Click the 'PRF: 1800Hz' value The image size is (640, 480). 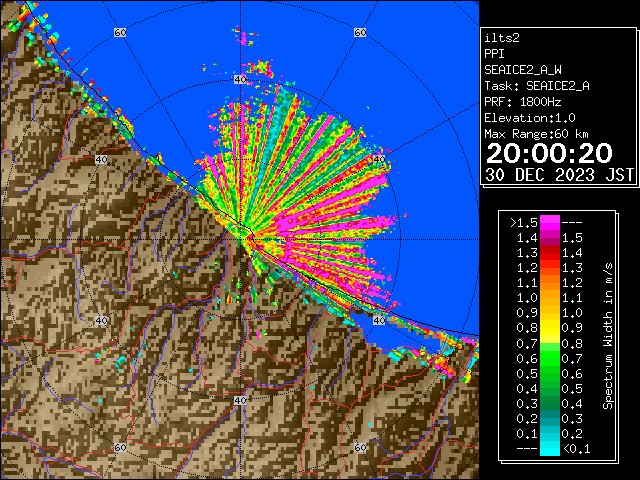coord(523,102)
